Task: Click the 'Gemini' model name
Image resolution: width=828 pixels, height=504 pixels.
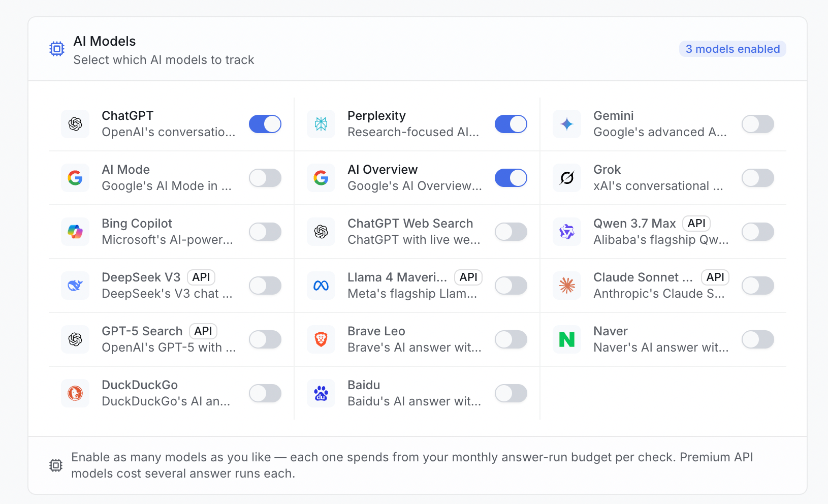Action: point(614,116)
